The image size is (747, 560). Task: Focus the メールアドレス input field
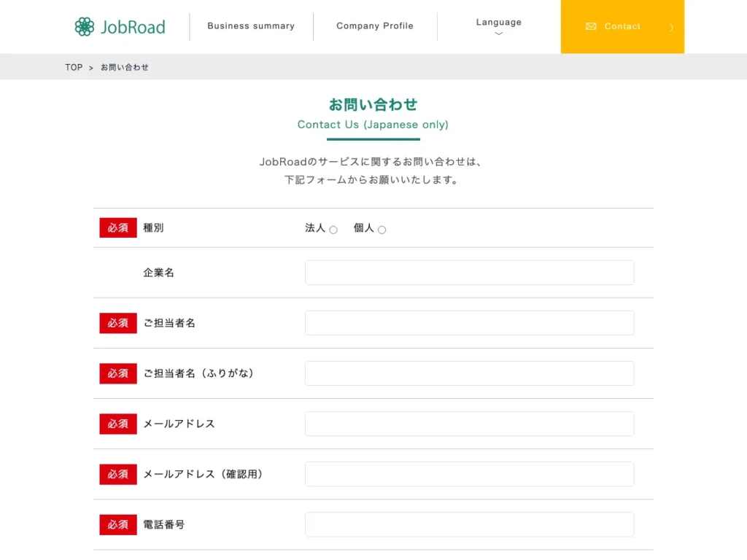469,424
